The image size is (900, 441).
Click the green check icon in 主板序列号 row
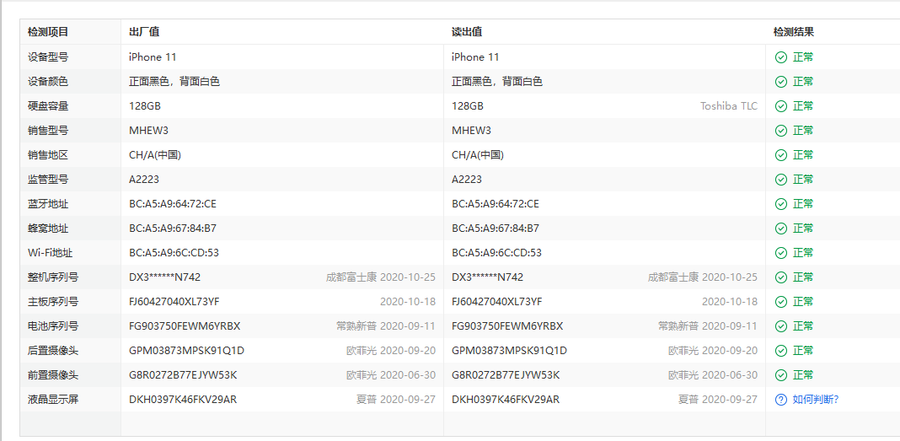click(781, 301)
